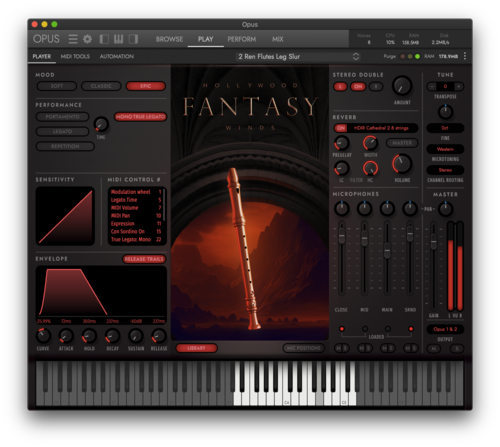This screenshot has height=447, width=500.
Task: Click the envelope Decay knob
Action: [112, 336]
